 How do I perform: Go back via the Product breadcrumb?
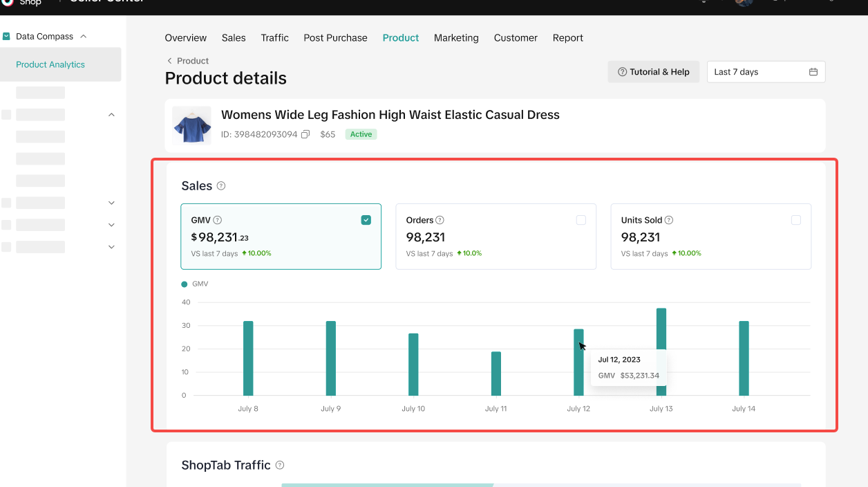click(188, 61)
